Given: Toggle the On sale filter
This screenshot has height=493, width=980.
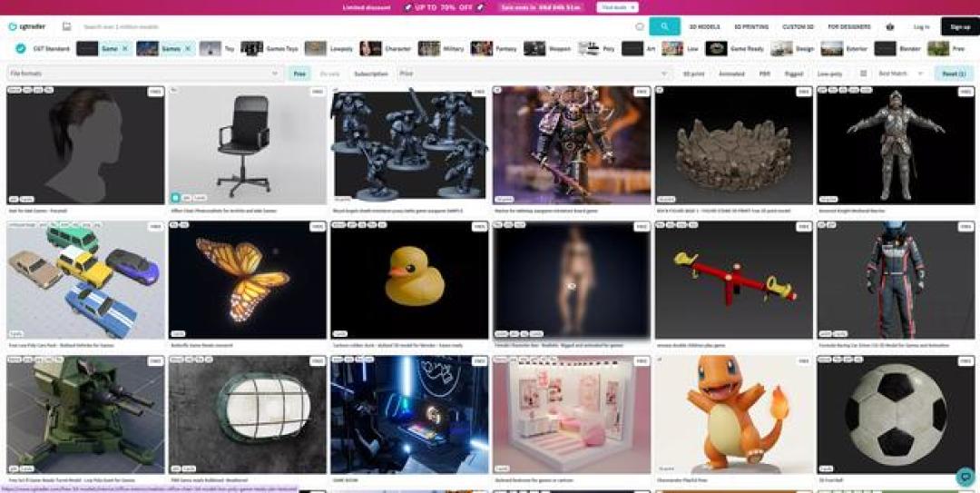Looking at the screenshot, I should [x=329, y=74].
